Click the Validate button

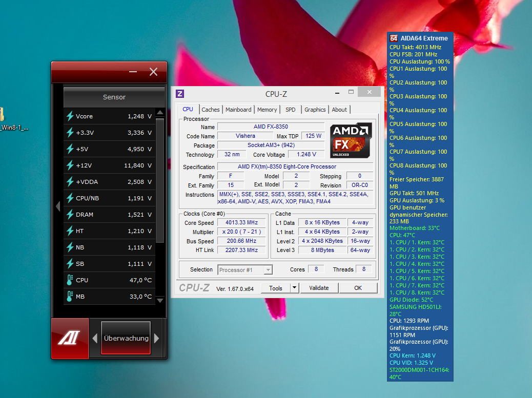point(319,288)
